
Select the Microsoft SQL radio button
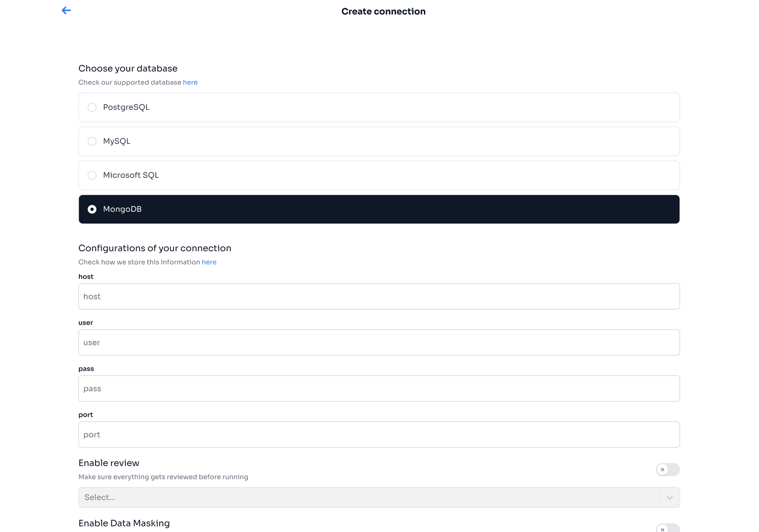point(92,175)
